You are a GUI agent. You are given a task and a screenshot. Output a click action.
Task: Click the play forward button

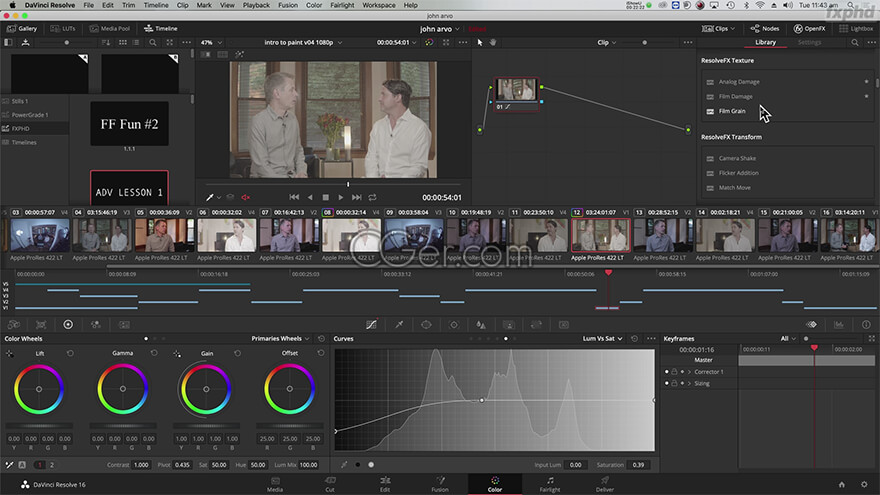341,198
